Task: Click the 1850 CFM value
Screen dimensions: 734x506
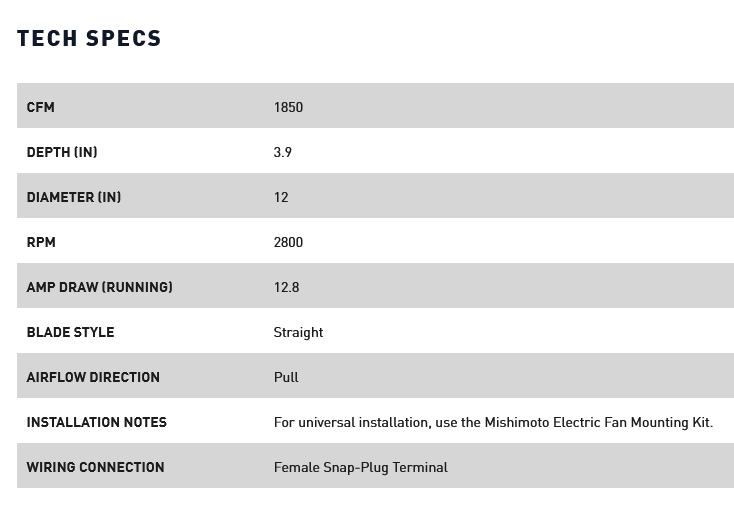Action: tap(288, 107)
